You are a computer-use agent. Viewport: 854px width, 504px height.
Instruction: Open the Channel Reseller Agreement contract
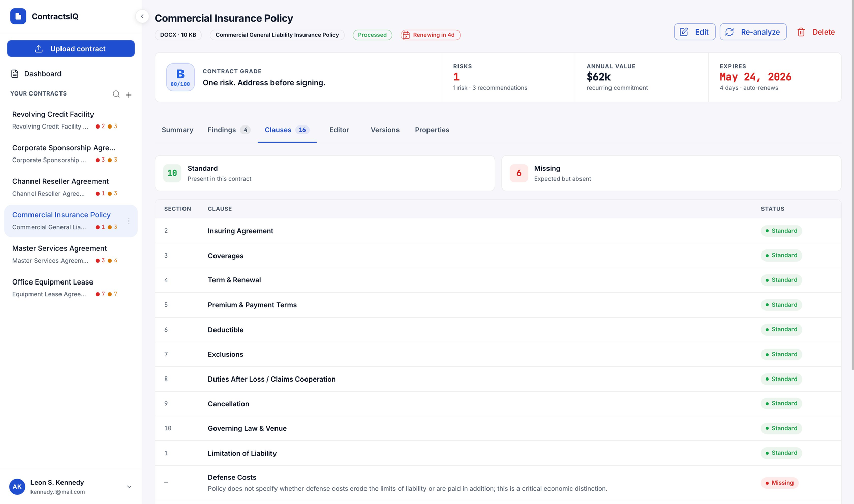(71, 187)
